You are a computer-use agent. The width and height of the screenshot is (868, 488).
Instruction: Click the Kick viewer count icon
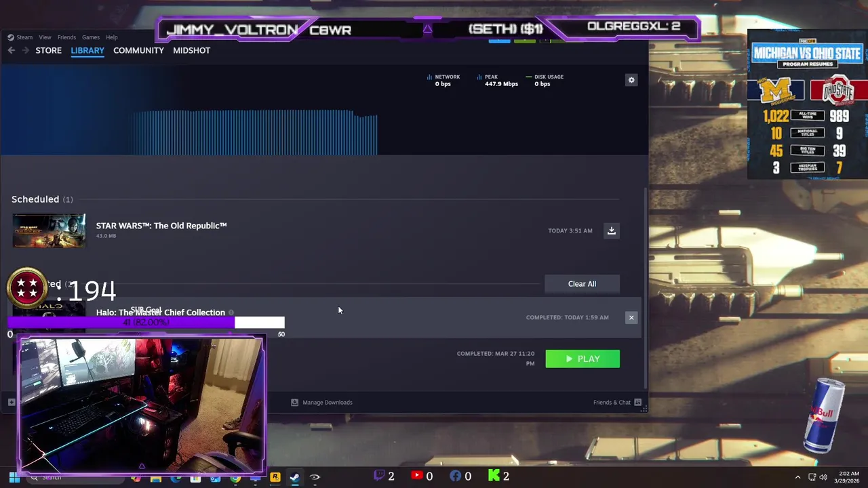coord(494,476)
